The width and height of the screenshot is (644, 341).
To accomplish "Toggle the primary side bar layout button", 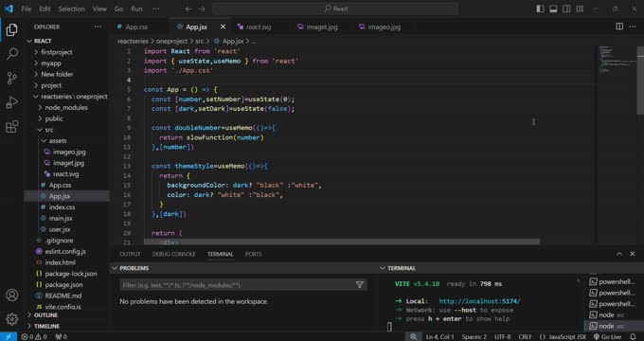I will coord(541,9).
